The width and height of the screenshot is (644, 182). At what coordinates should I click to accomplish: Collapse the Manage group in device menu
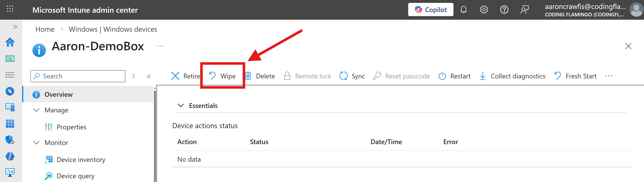point(36,110)
